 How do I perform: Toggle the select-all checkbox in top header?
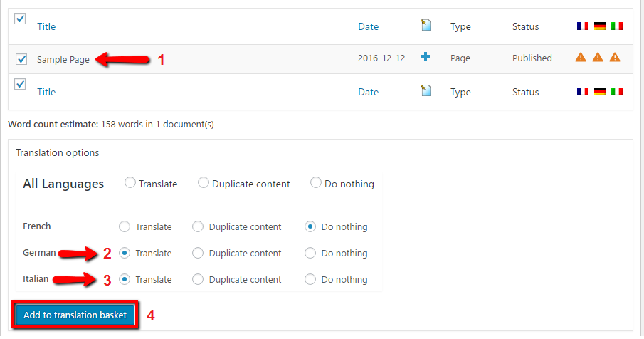pyautogui.click(x=20, y=19)
